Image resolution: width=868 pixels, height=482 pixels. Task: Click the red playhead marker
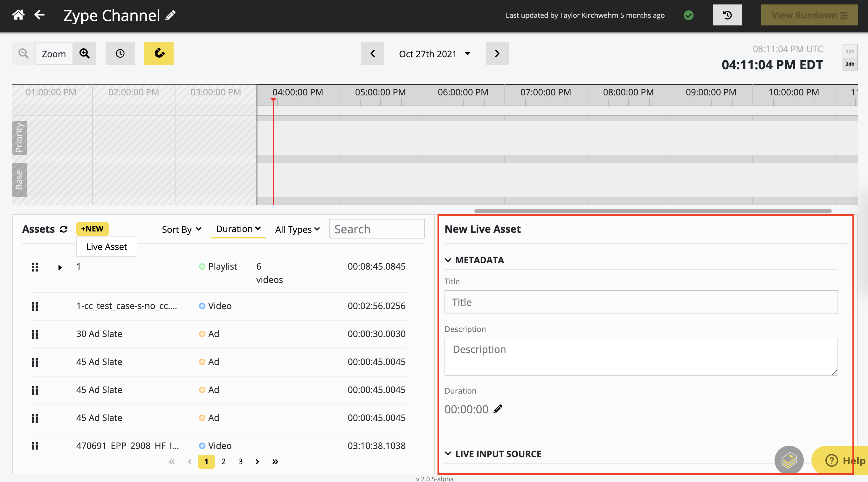coord(273,100)
